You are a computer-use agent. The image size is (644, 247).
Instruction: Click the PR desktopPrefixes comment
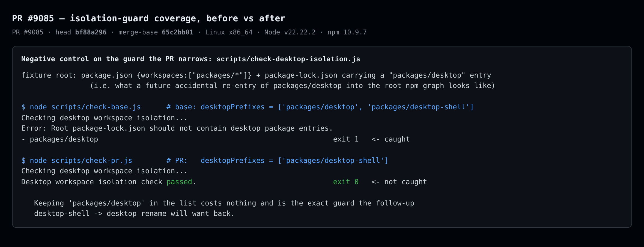[277, 160]
